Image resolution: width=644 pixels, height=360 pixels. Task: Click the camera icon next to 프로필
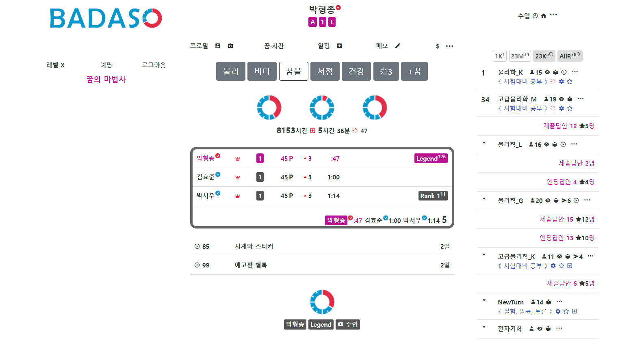click(x=230, y=46)
